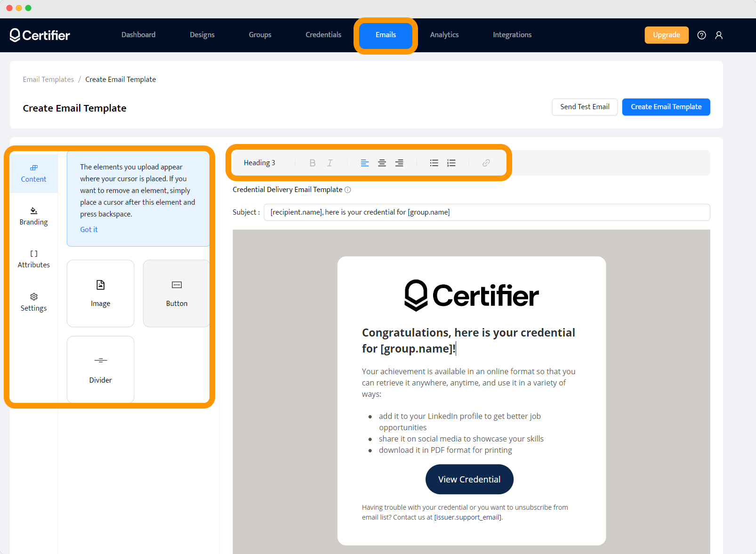The height and width of the screenshot is (554, 756).
Task: Open Designs in the navbar
Action: point(202,35)
